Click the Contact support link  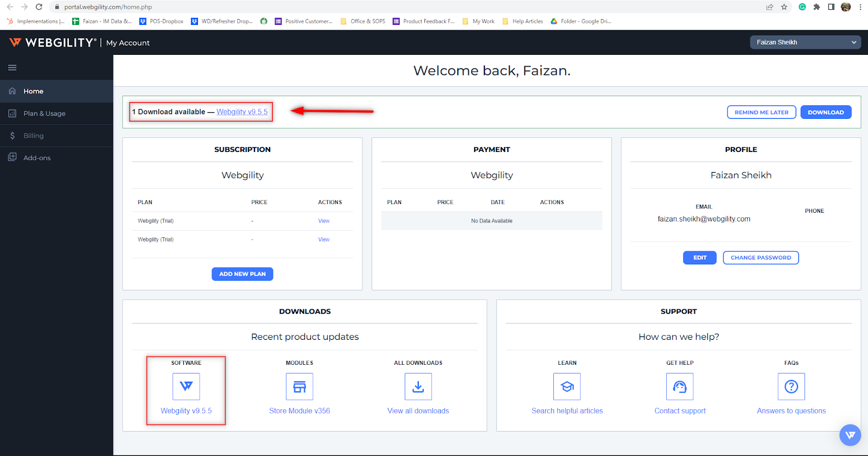(680, 411)
